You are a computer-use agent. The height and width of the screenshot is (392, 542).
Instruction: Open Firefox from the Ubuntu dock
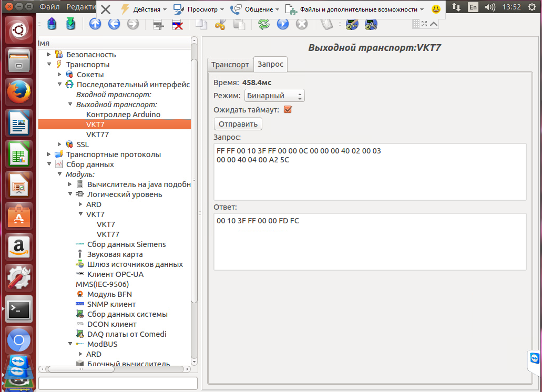19,92
